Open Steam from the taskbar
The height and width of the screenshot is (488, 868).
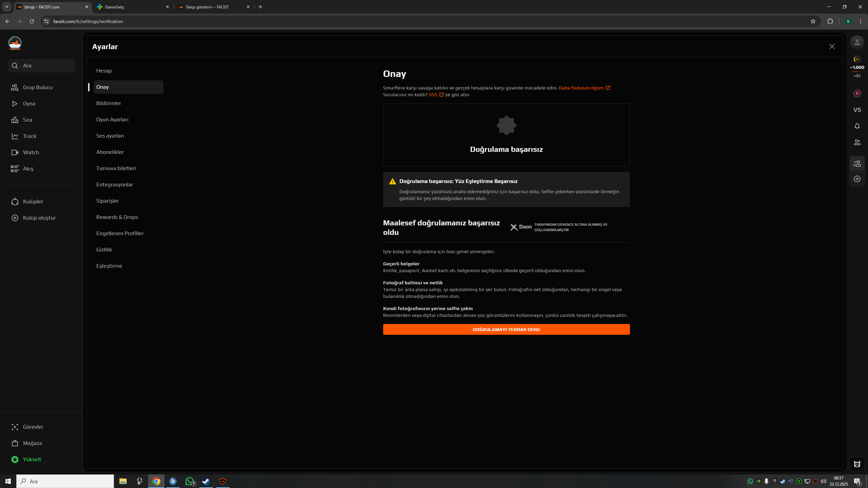[x=206, y=481]
